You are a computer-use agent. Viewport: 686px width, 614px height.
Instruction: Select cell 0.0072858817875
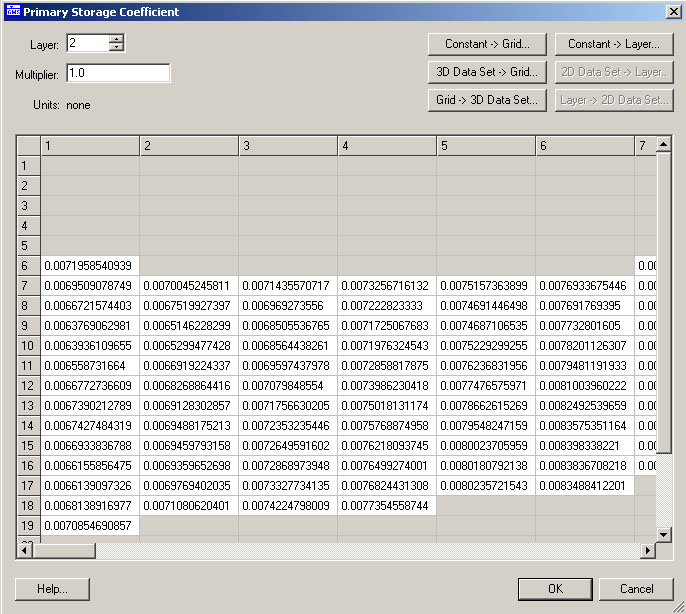point(387,365)
